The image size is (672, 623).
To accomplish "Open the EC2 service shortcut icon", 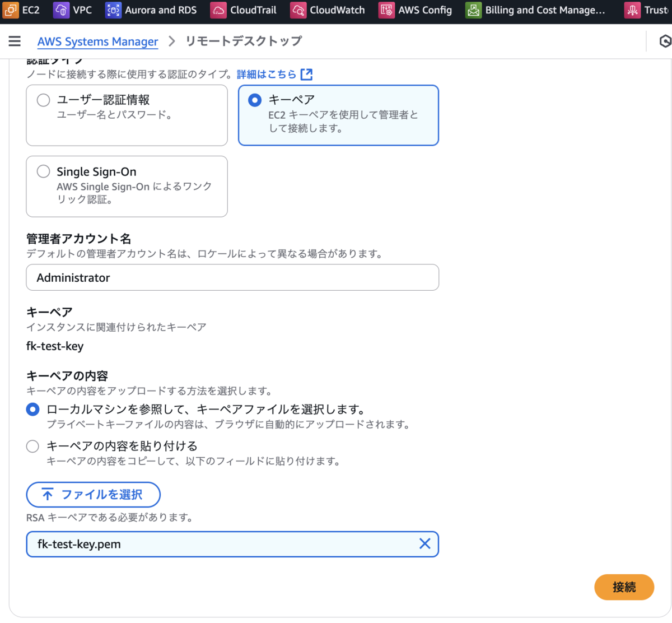I will [x=11, y=10].
